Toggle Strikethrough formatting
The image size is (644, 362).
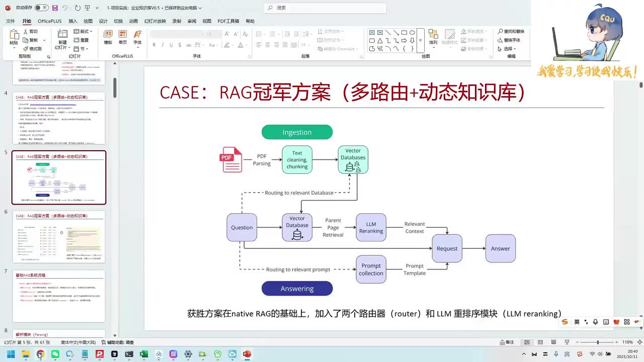click(189, 45)
